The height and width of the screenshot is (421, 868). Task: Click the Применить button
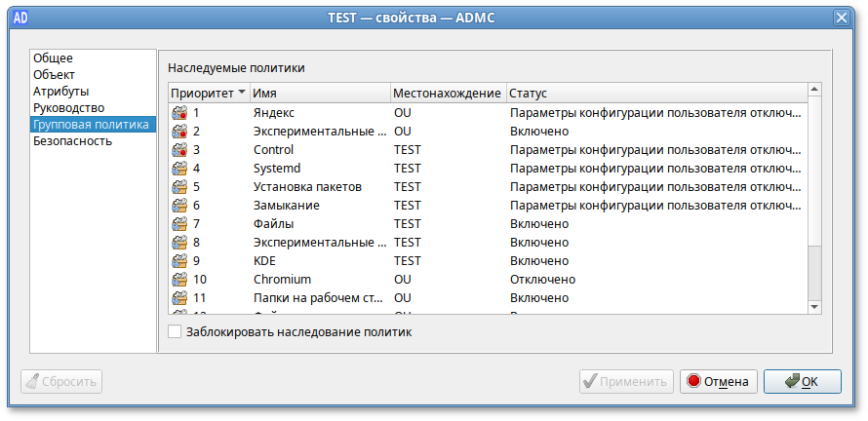click(x=626, y=382)
